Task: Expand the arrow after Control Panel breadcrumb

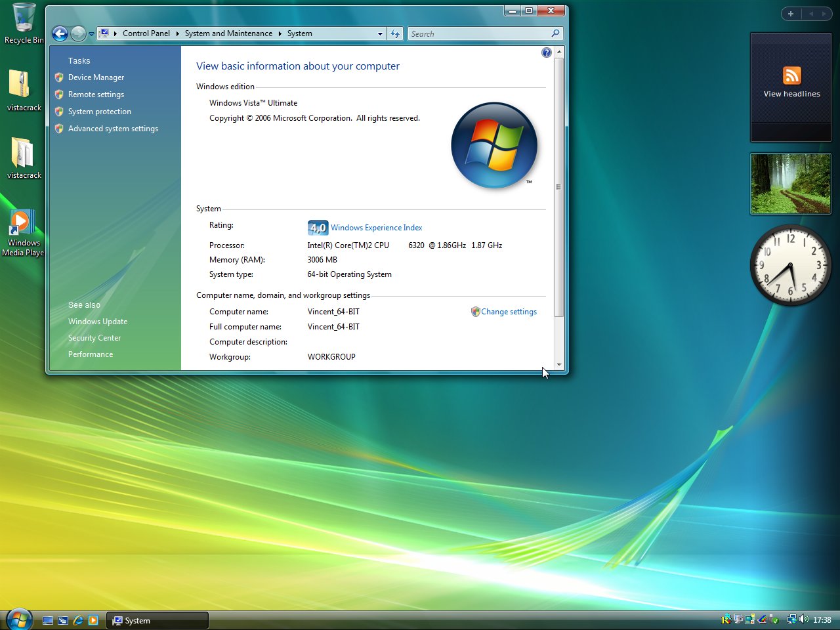Action: click(177, 33)
